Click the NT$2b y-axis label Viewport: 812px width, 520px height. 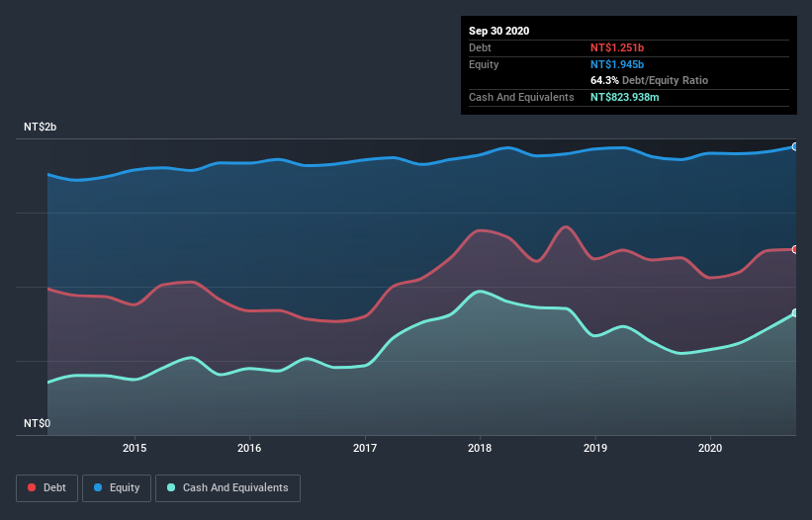tap(40, 127)
